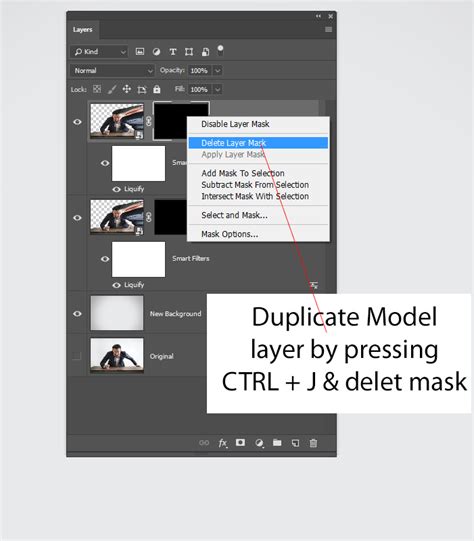The height and width of the screenshot is (541, 474).
Task: Choose Intersect Mask With Selection
Action: [x=258, y=196]
